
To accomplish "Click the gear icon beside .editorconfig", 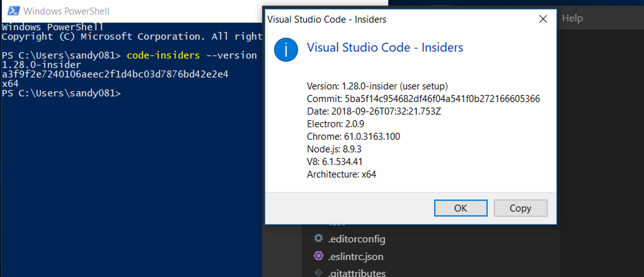I will tap(319, 238).
